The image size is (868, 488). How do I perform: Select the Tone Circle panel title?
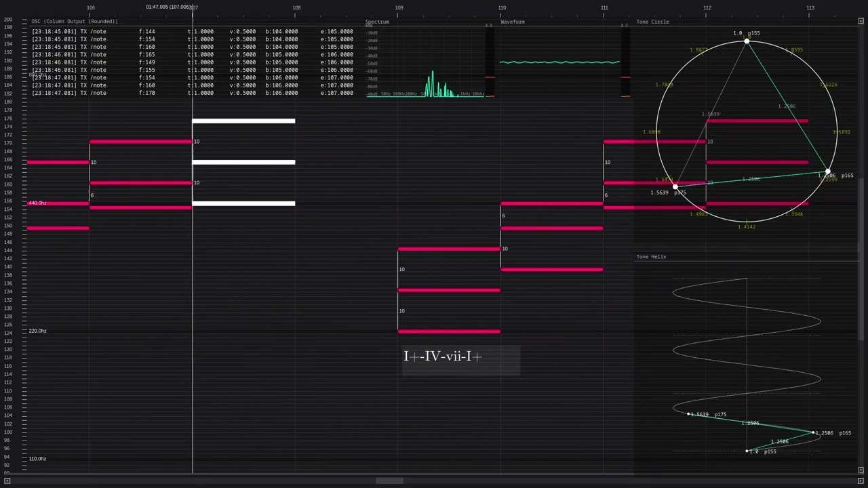click(x=652, y=22)
